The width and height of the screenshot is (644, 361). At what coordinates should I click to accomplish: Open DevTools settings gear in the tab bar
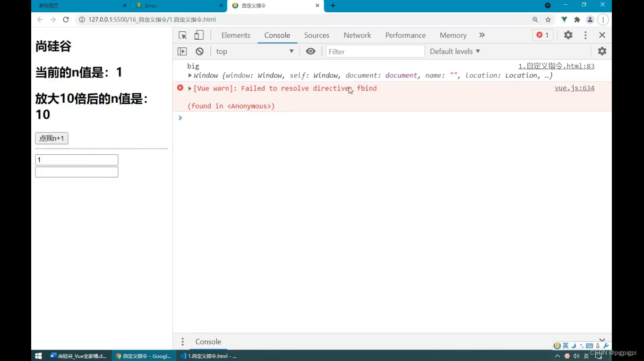[x=568, y=35]
